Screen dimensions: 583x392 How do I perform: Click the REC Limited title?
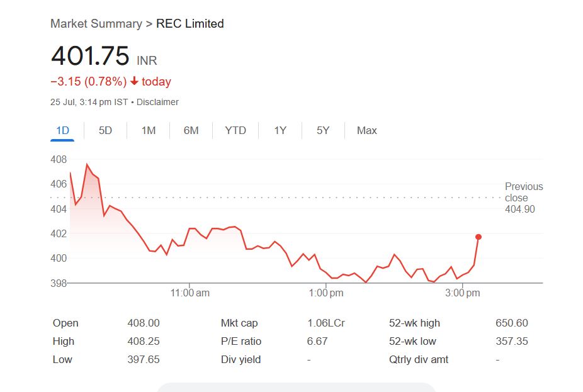coord(190,24)
